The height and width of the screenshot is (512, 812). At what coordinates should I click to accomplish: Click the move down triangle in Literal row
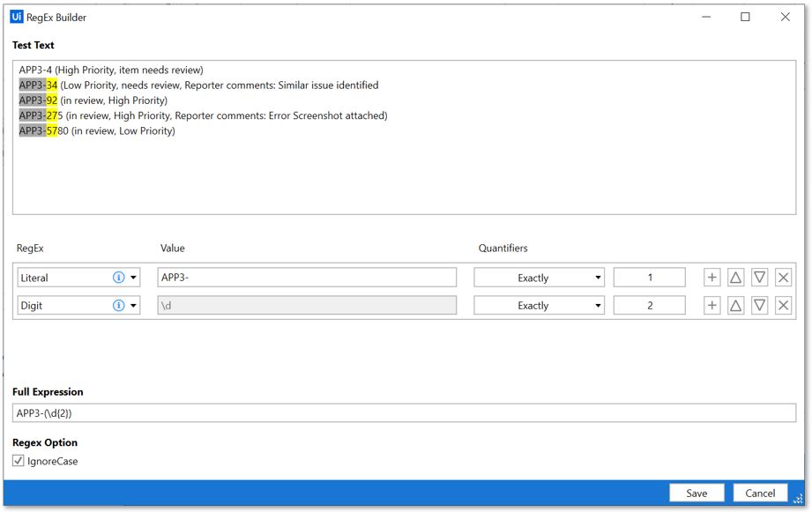[759, 278]
